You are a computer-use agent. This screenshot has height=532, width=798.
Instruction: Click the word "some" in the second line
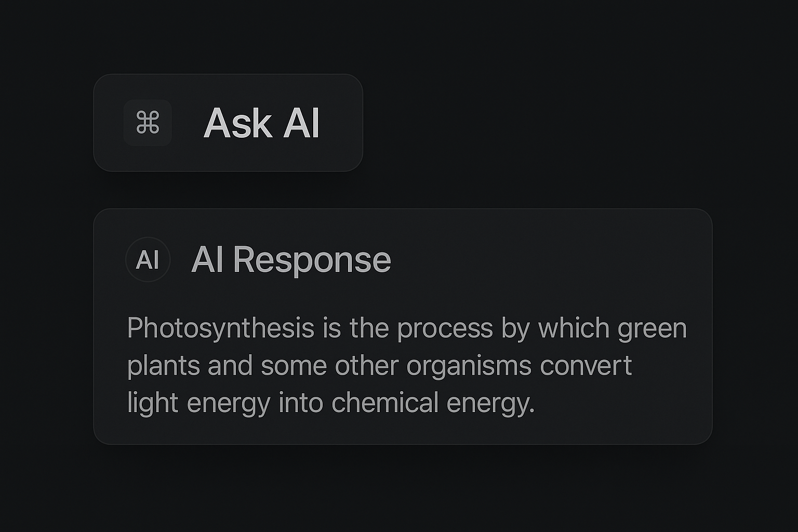click(294, 366)
